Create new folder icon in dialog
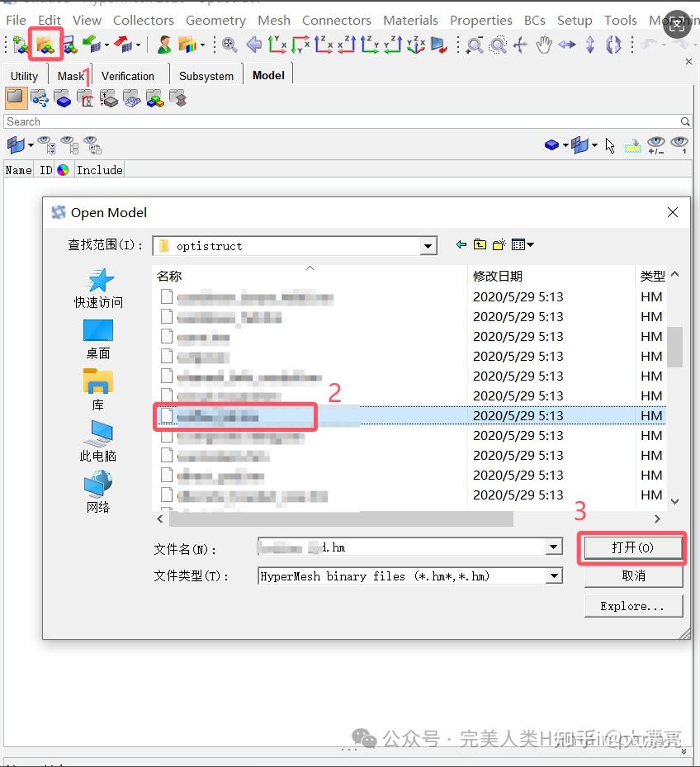This screenshot has height=767, width=700. point(499,244)
